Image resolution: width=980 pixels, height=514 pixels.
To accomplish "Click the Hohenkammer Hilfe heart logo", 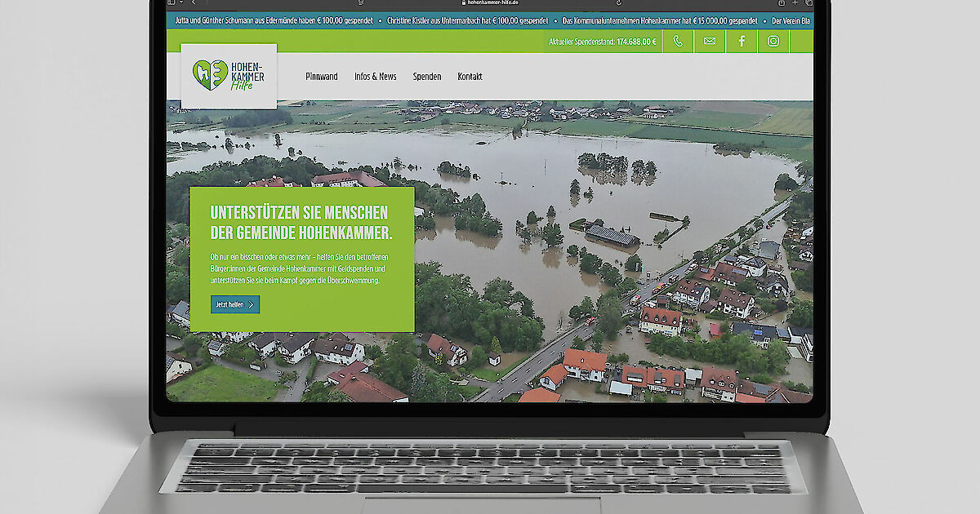I will pyautogui.click(x=229, y=76).
